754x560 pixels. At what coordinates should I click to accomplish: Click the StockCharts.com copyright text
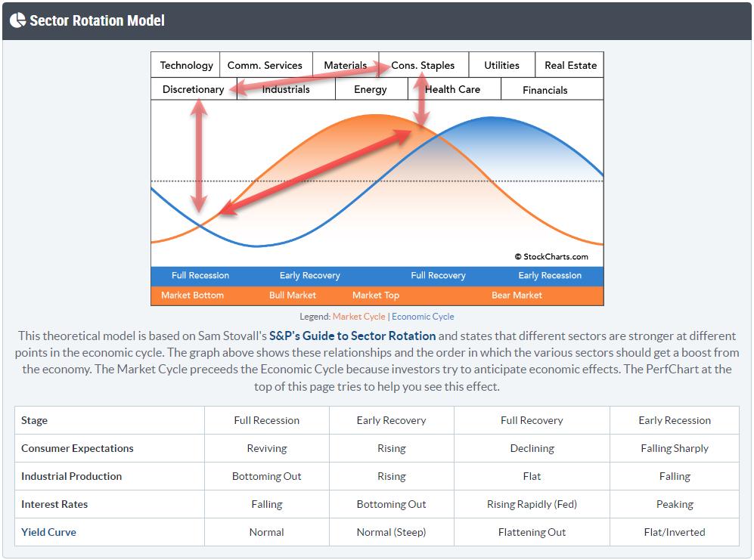click(551, 257)
